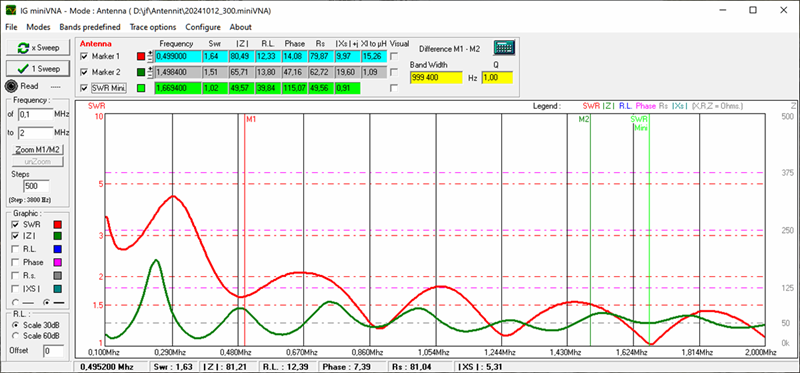Start continuous x Sweep with refresh icon
Viewport: 800px width, 373px height.
38,48
